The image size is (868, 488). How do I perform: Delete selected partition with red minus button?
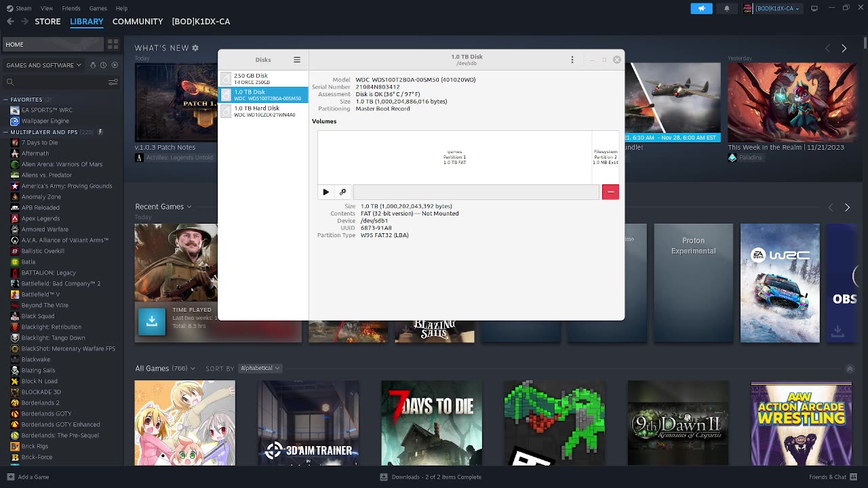(x=610, y=192)
